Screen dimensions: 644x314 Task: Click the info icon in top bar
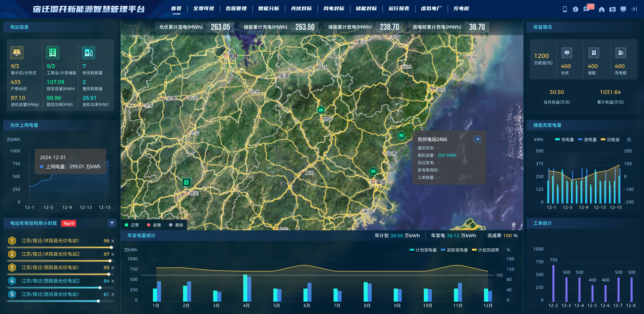point(576,9)
